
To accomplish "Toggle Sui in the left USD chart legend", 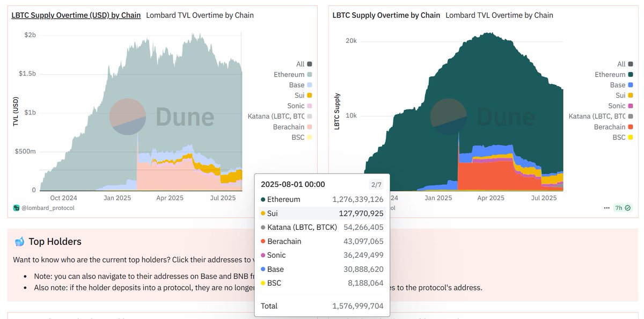I will (x=303, y=96).
